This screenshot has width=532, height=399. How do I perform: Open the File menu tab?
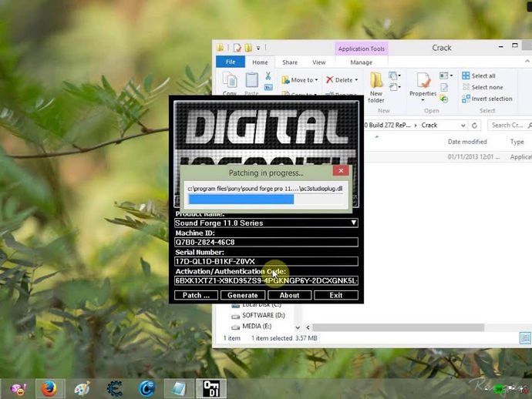tap(230, 62)
